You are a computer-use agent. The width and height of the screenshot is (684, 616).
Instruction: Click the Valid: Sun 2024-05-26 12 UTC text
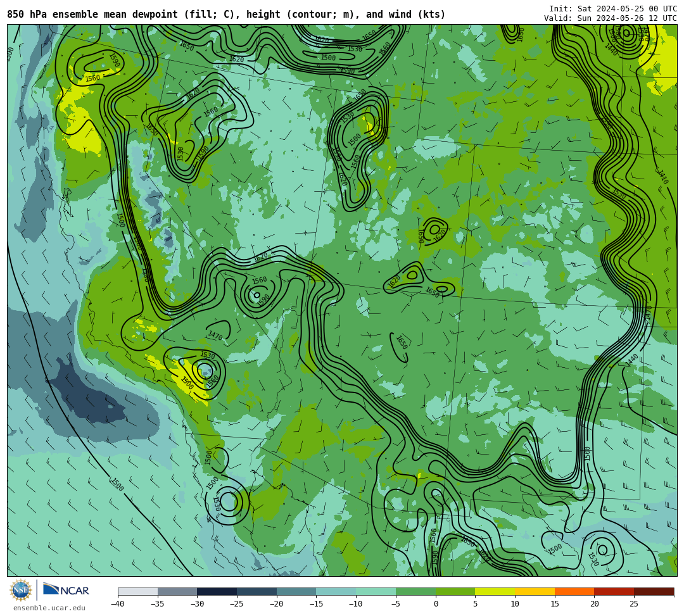click(x=611, y=18)
